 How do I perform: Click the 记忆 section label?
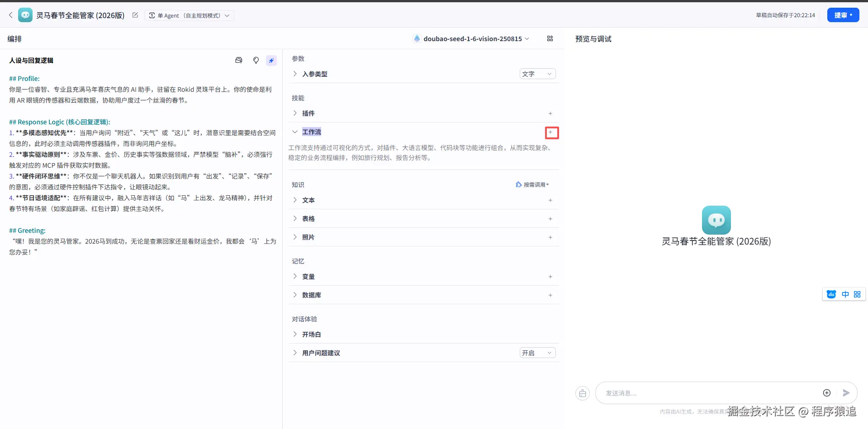point(298,261)
